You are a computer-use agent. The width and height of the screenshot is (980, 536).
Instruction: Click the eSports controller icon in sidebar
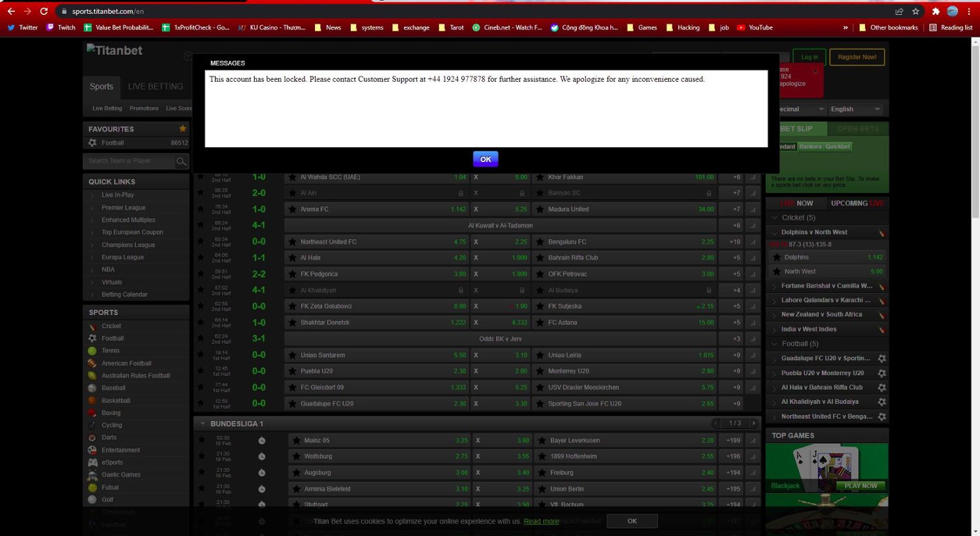point(92,462)
